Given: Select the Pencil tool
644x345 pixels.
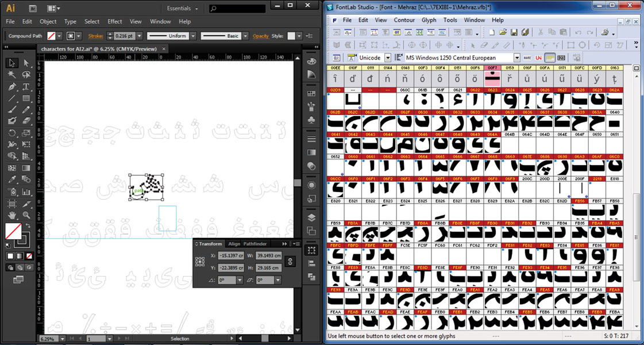Looking at the screenshot, I should tap(26, 109).
